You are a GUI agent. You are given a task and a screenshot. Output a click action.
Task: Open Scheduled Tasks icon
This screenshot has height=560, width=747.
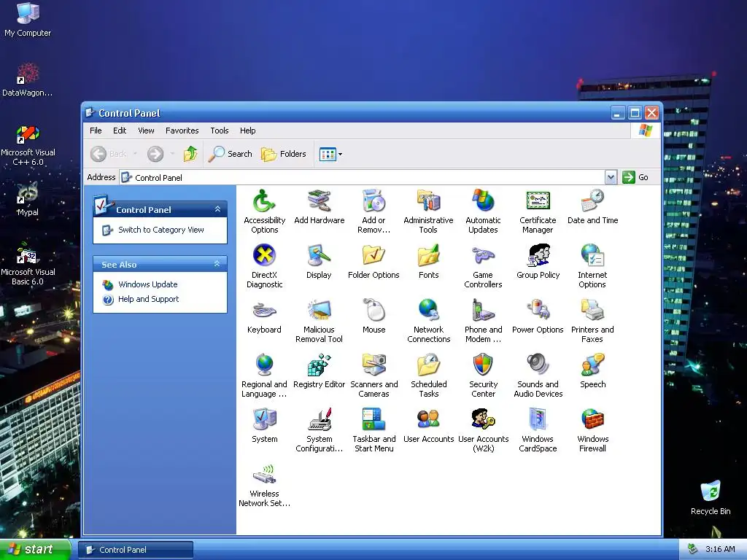428,376
